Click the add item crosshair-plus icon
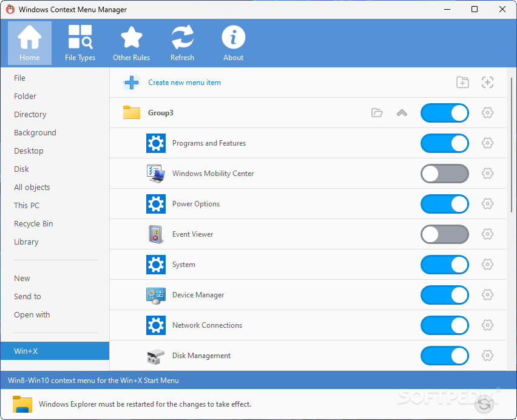 pyautogui.click(x=487, y=83)
